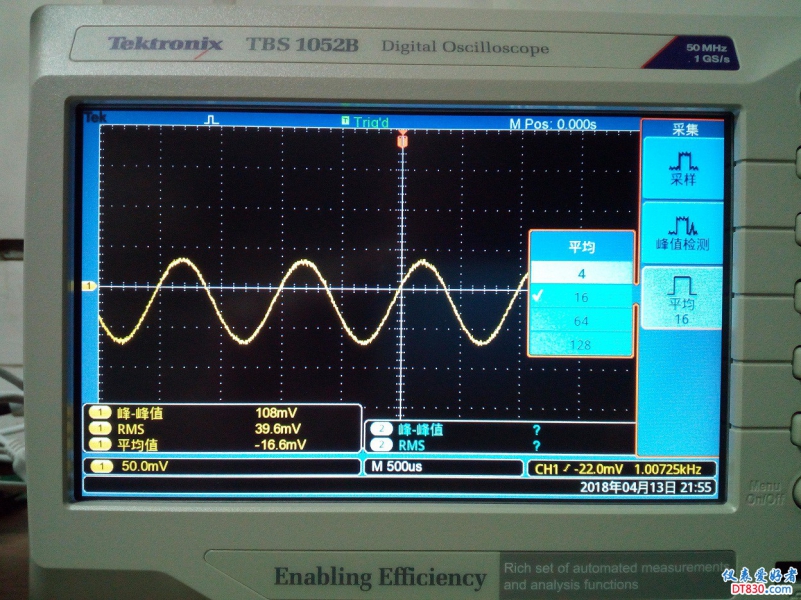
Task: Select the 采样 (Sample) acquisition mode
Action: tap(683, 167)
